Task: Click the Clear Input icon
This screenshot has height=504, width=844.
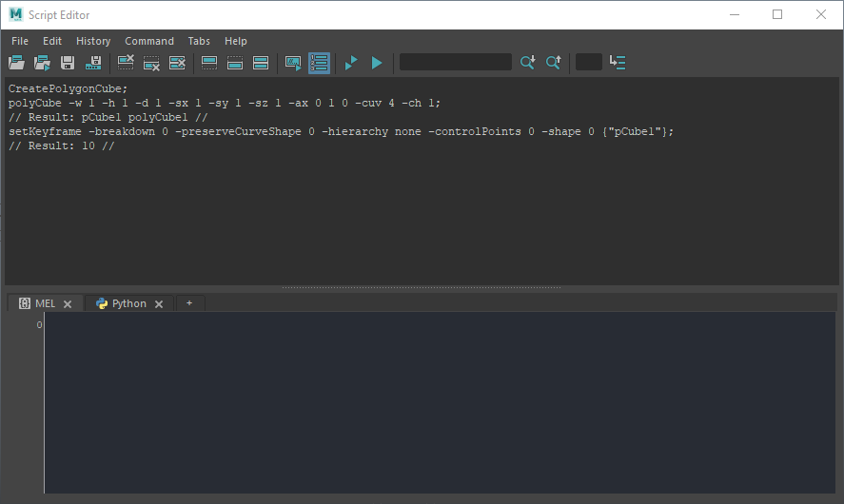Action: [151, 63]
